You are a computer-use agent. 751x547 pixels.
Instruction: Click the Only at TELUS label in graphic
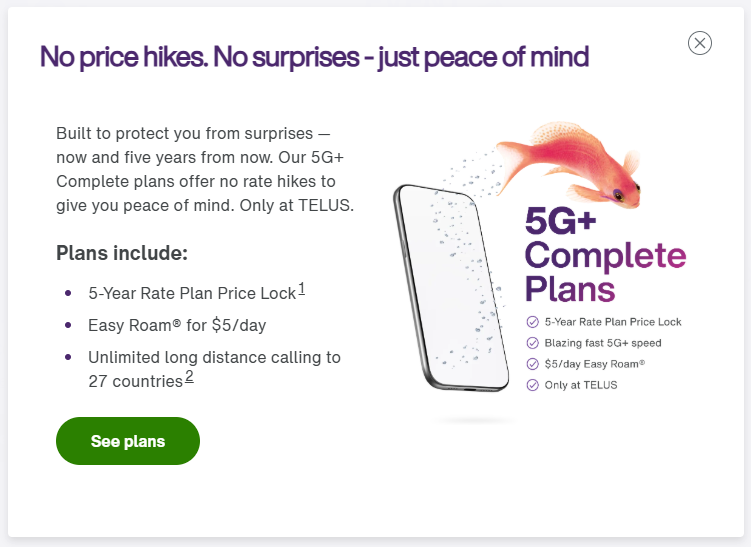pos(580,385)
